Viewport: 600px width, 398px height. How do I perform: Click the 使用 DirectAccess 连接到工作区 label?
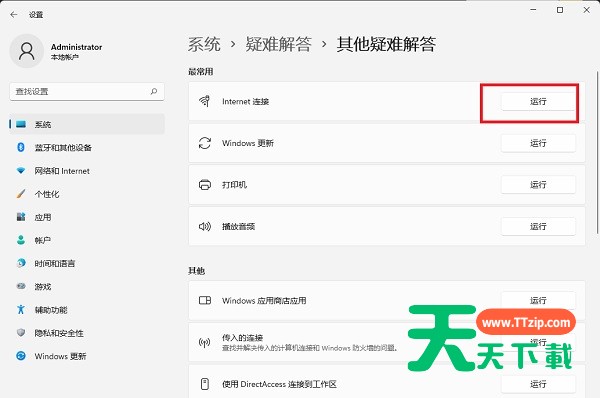(x=279, y=384)
